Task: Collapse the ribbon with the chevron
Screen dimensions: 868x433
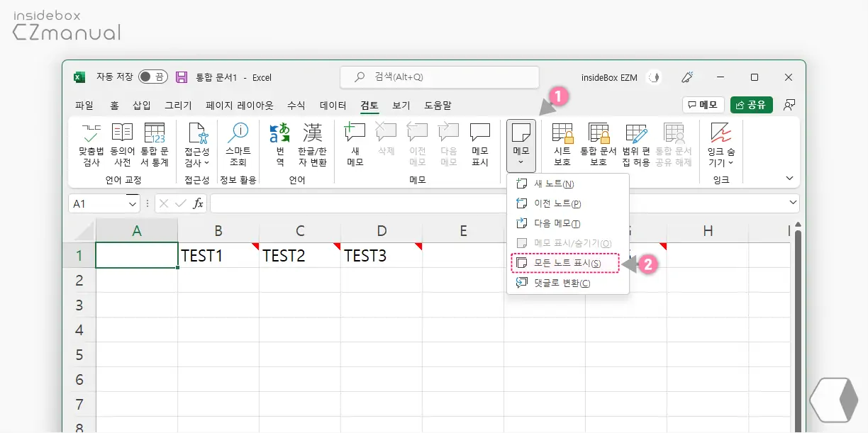Action: pos(790,179)
